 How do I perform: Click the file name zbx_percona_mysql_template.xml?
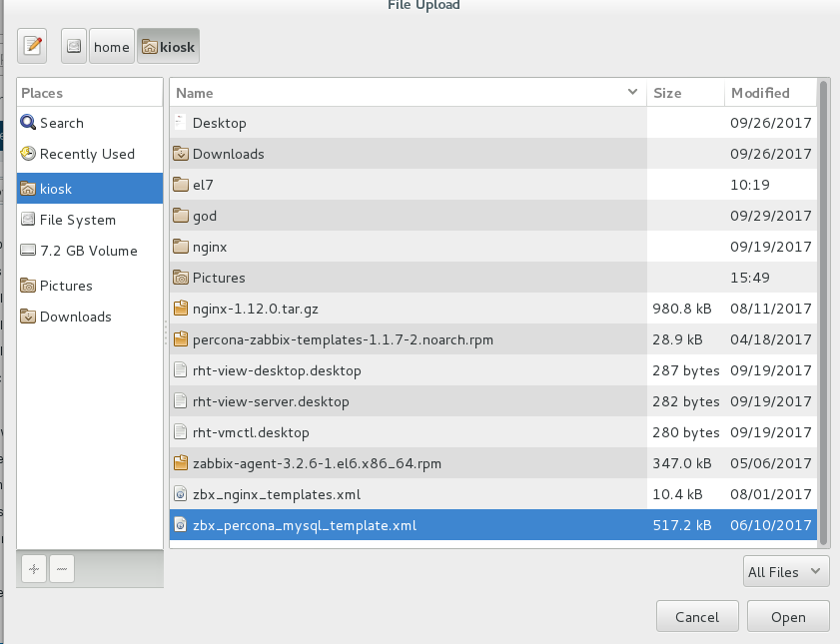click(x=305, y=526)
